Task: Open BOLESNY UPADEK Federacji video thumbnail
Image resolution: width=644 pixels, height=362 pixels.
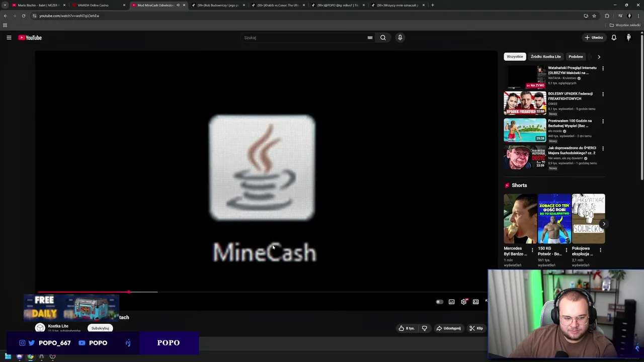Action: pos(525,103)
